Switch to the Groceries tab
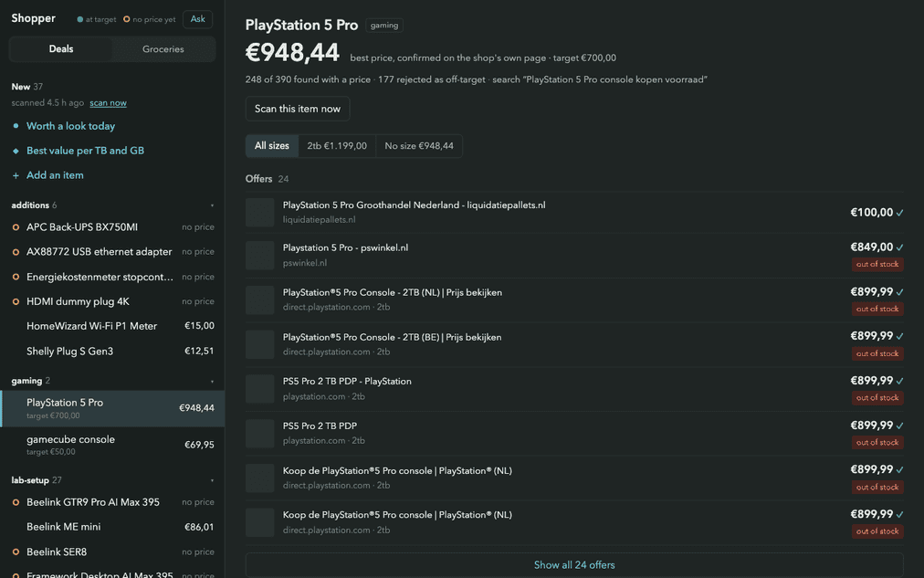The width and height of the screenshot is (924, 578). [x=163, y=49]
